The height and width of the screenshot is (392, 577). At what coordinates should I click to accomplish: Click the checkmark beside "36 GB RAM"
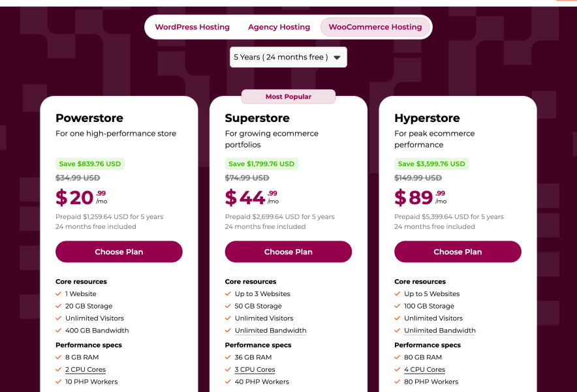coord(228,357)
